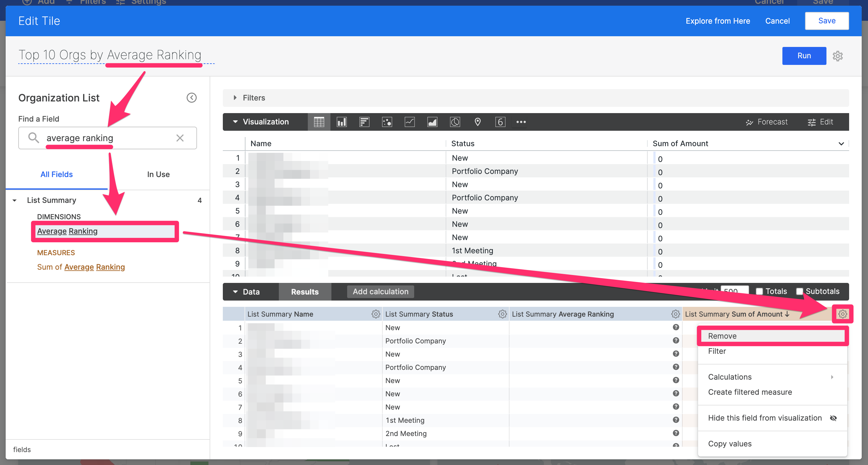Switch to the Line chart visualization

tap(409, 122)
